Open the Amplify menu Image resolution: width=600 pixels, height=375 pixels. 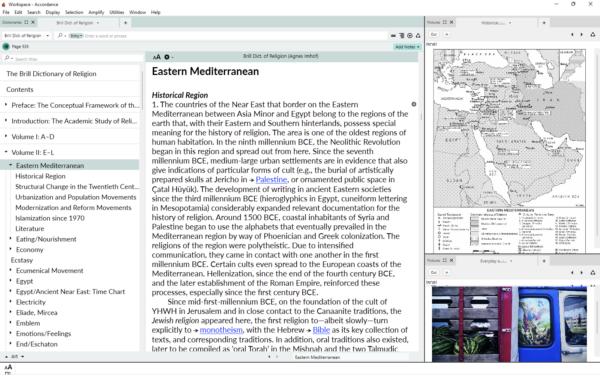tap(96, 12)
